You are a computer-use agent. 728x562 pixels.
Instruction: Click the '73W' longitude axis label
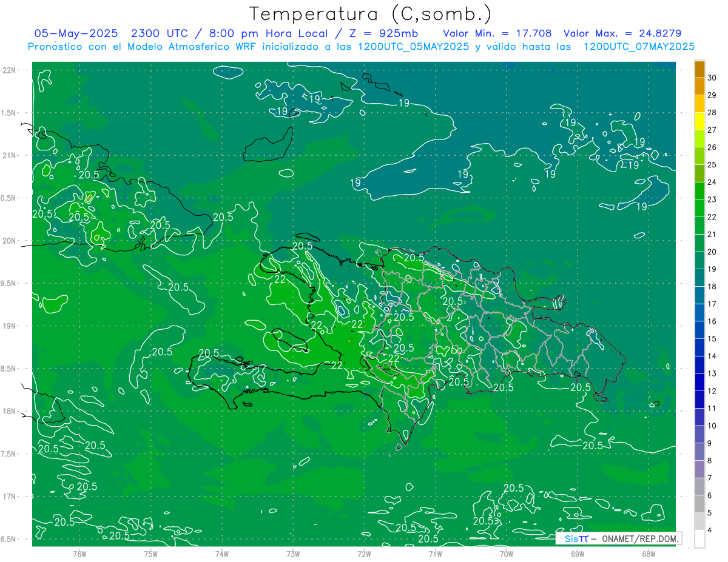[x=293, y=554]
